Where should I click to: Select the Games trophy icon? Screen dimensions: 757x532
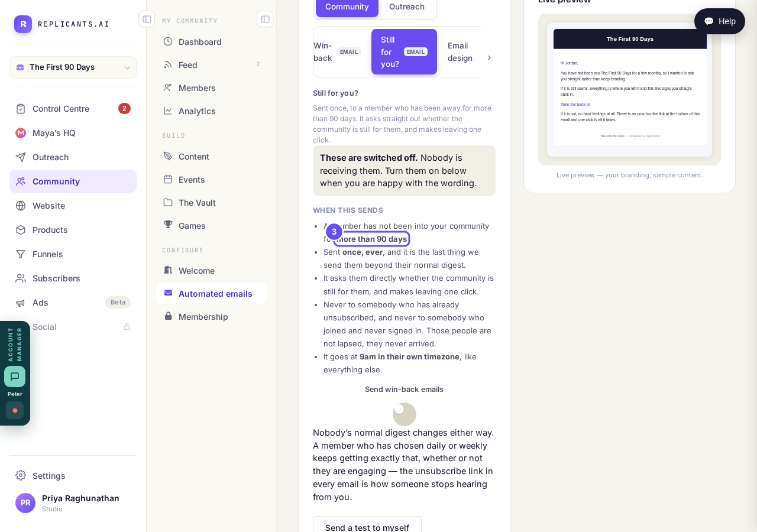[168, 225]
